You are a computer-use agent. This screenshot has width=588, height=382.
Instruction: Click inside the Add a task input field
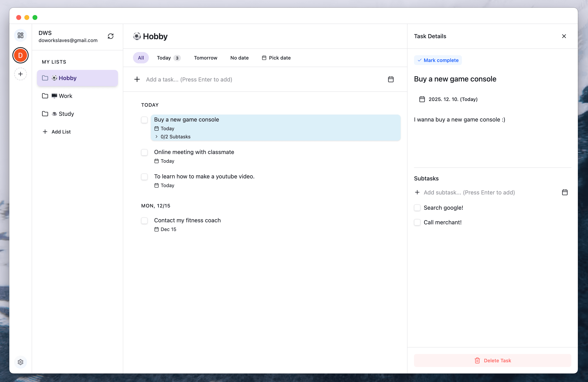click(x=222, y=79)
